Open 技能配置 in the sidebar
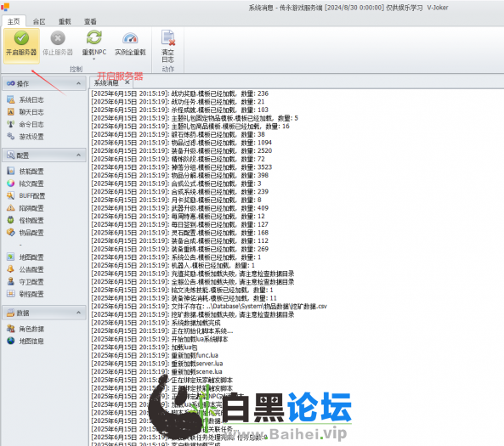Screen dimensions: 504x446 (25, 172)
